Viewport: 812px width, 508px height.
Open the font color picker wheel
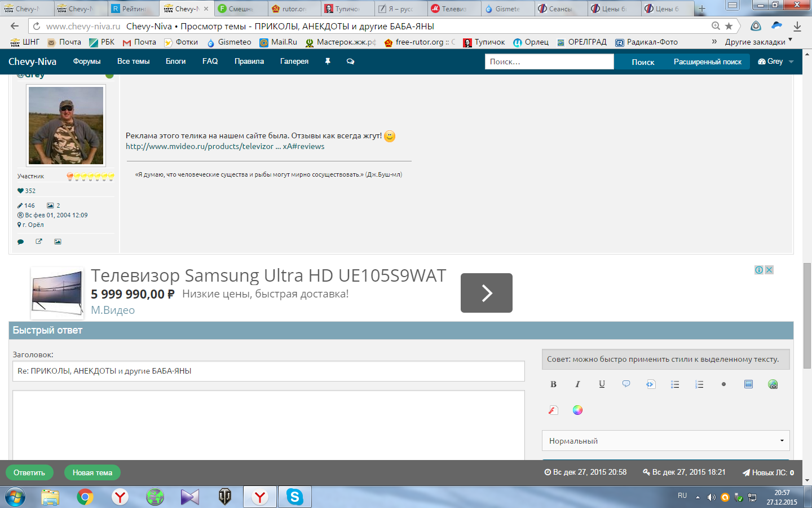[x=577, y=410]
